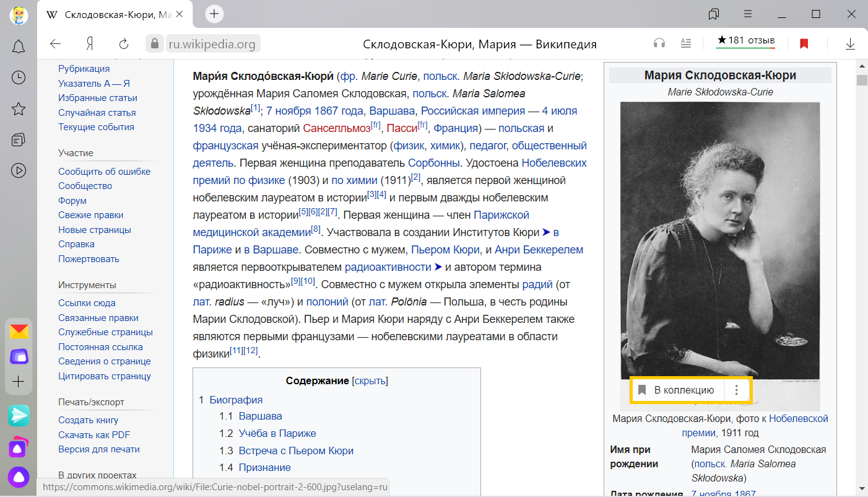This screenshot has height=497, width=868.
Task: Click the round purple Alice assistant icon
Action: pos(19,477)
